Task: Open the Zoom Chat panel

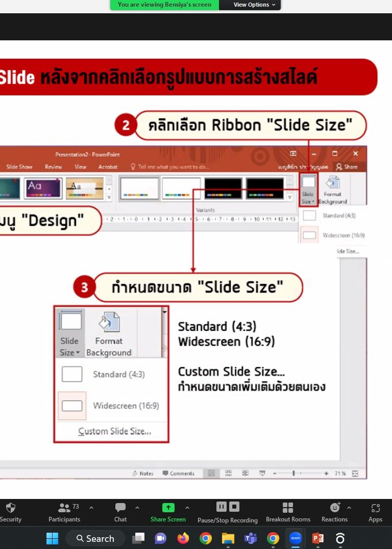Action: click(x=120, y=513)
